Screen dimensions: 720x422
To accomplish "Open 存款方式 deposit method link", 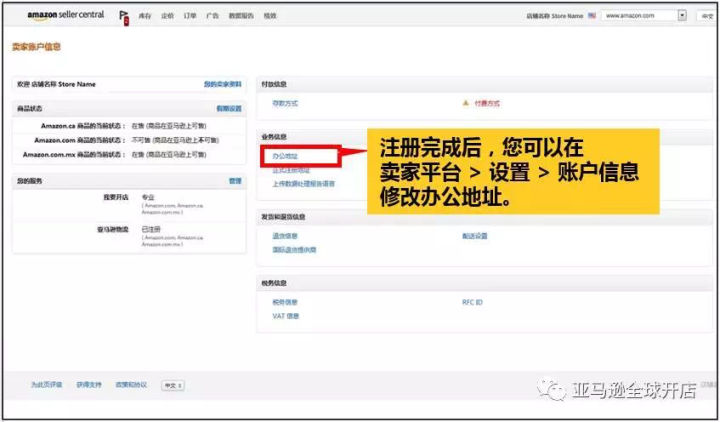I will pos(285,103).
